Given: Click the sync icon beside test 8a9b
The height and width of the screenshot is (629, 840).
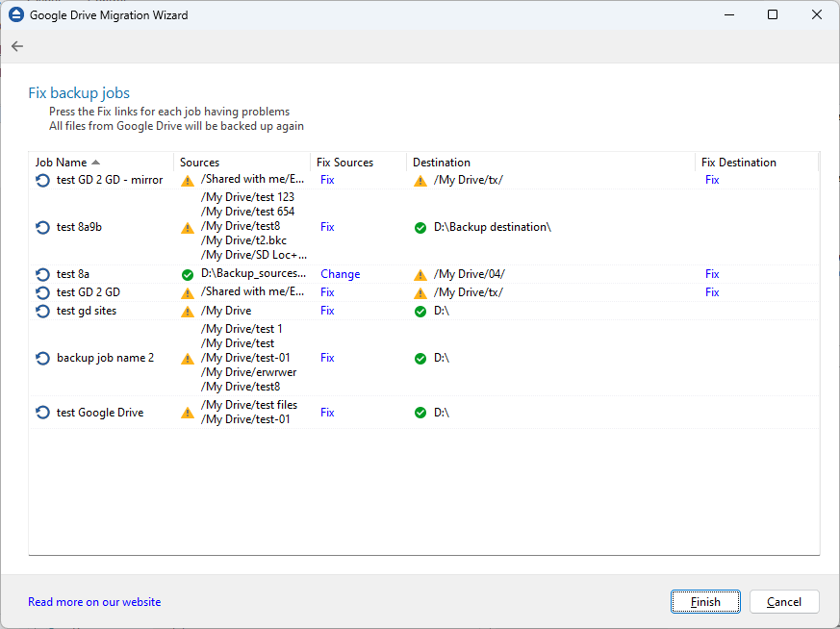Looking at the screenshot, I should point(41,227).
